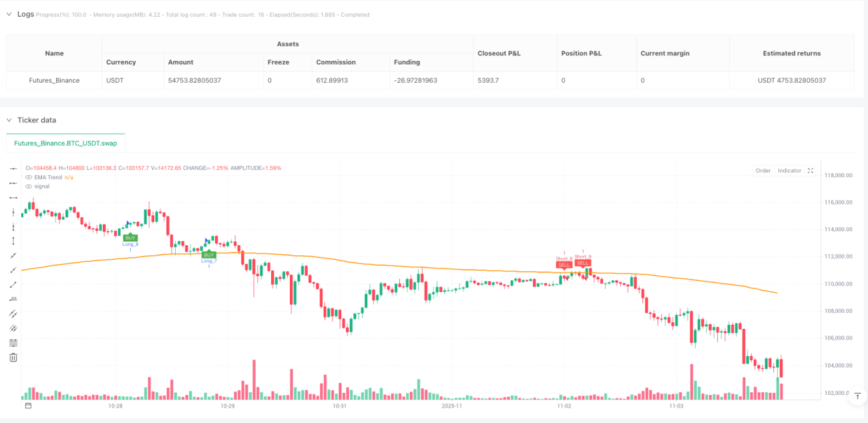The image size is (868, 423).
Task: Delete drawings with the trash icon
Action: [13, 358]
